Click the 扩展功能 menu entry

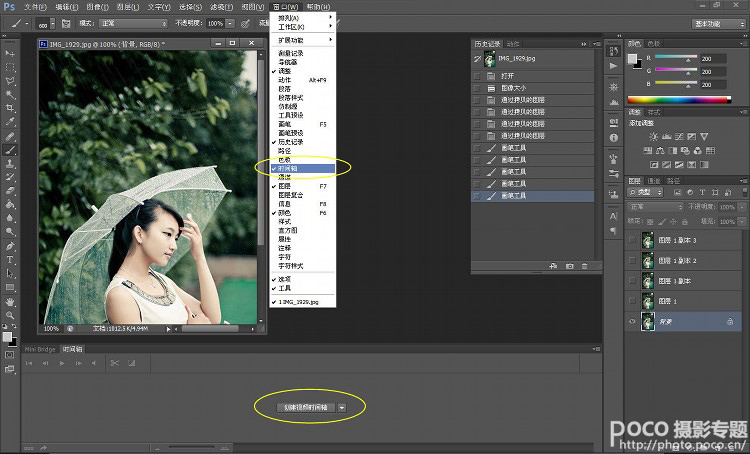click(x=302, y=40)
